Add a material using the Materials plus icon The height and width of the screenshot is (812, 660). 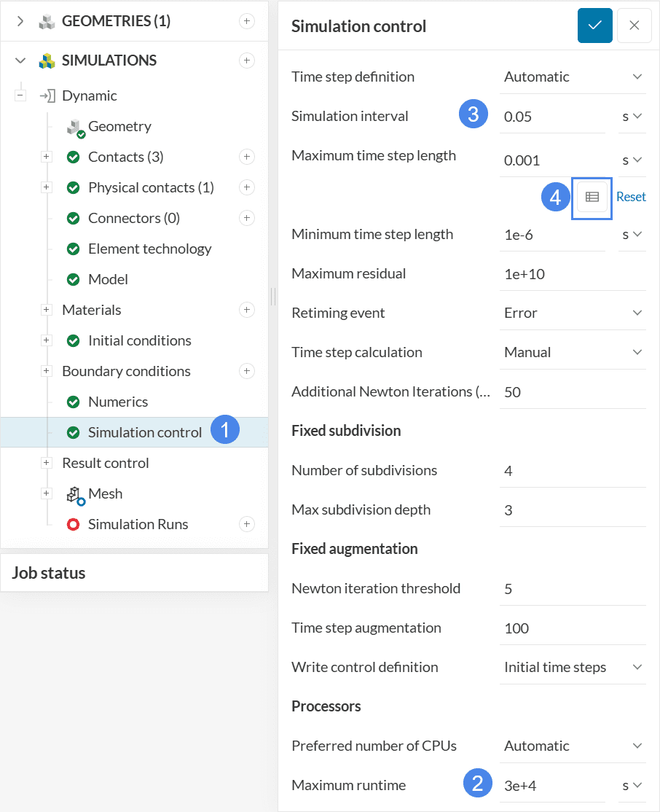click(247, 310)
